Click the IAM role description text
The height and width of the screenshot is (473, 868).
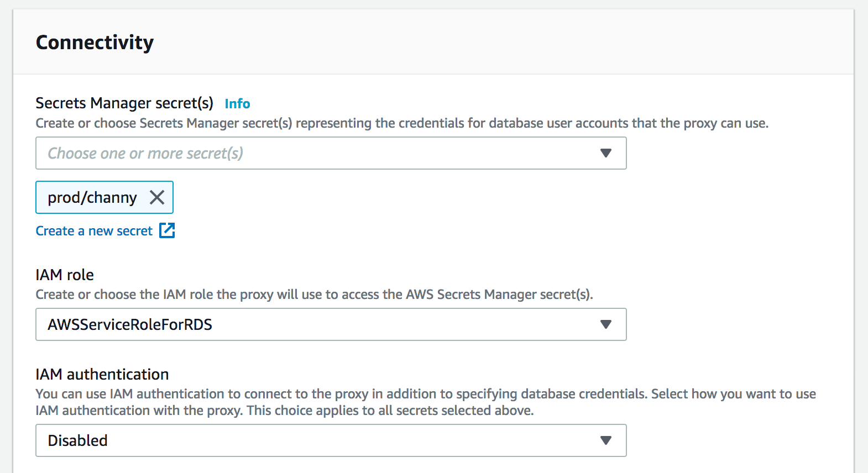tap(314, 295)
